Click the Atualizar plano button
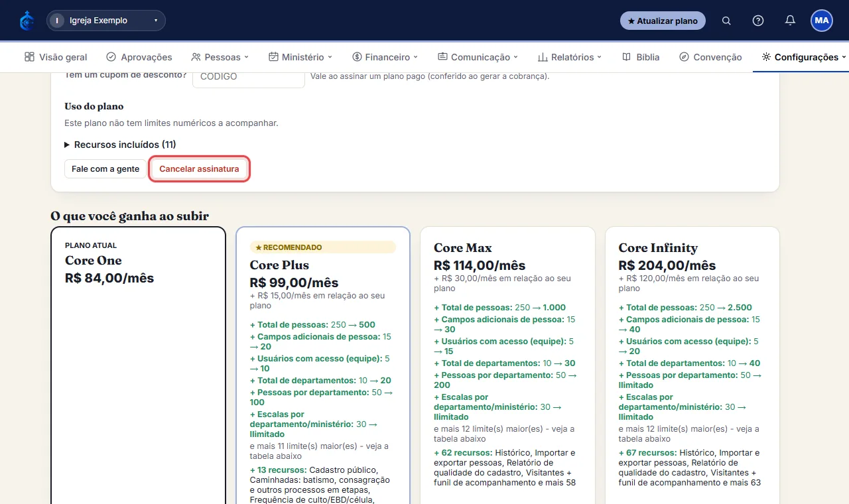 (x=663, y=21)
